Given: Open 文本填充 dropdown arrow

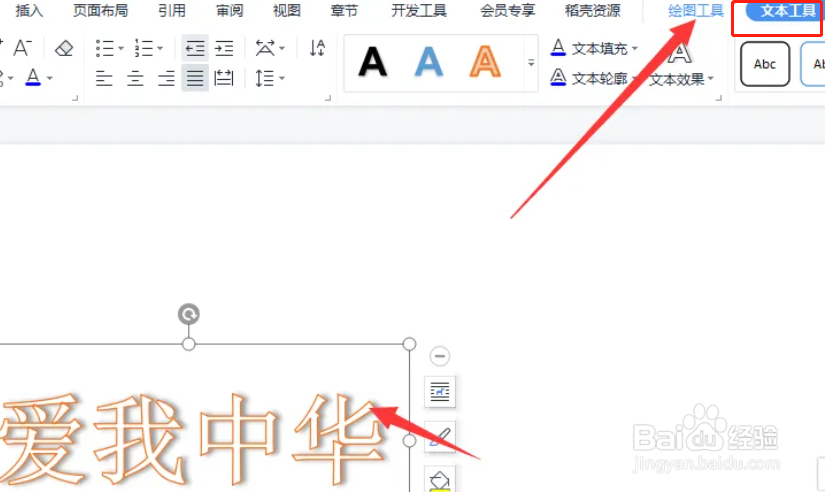Looking at the screenshot, I should (635, 48).
